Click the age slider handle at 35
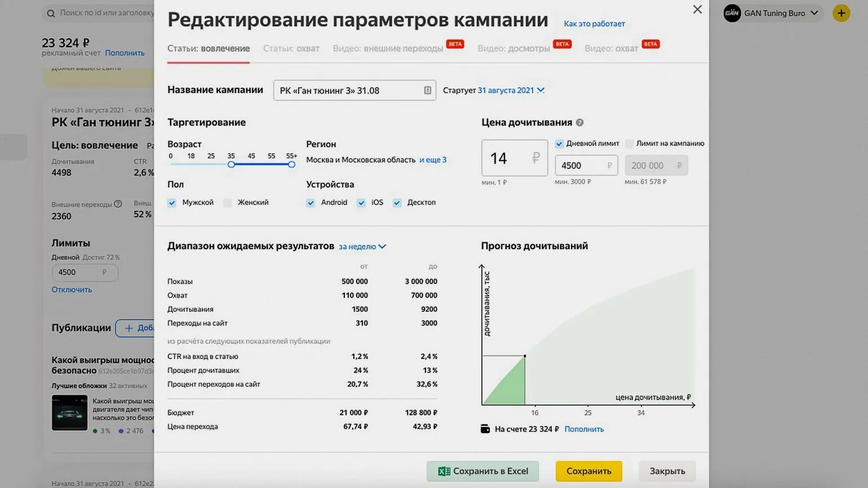Image resolution: width=868 pixels, height=488 pixels. coord(231,165)
